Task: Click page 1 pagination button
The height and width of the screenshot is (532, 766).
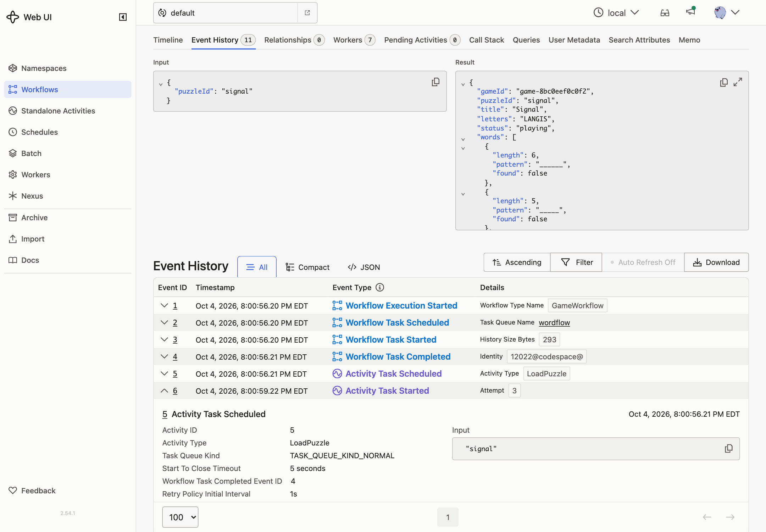Action: point(448,517)
